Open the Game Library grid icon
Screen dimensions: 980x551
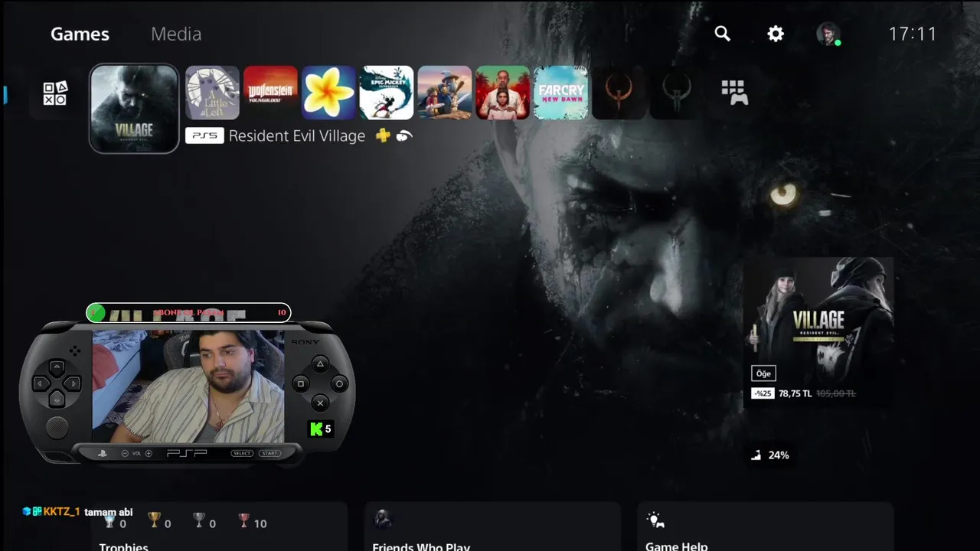[x=734, y=93]
